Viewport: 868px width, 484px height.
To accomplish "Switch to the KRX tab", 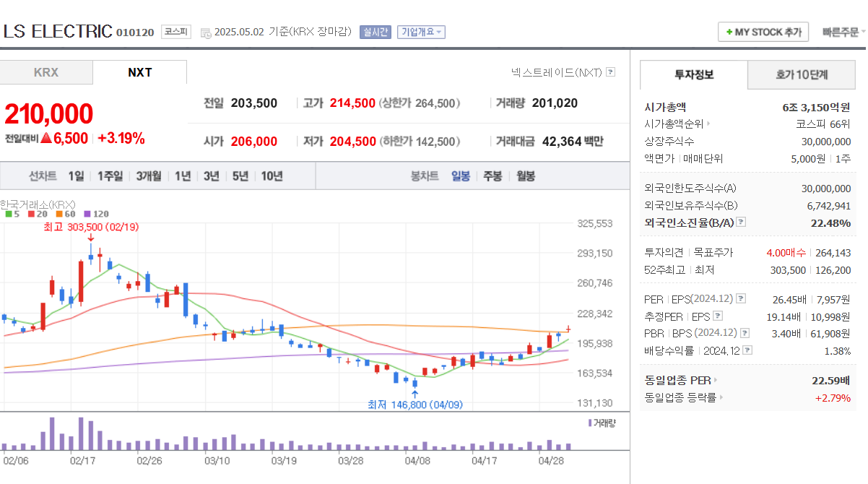I will tap(45, 72).
